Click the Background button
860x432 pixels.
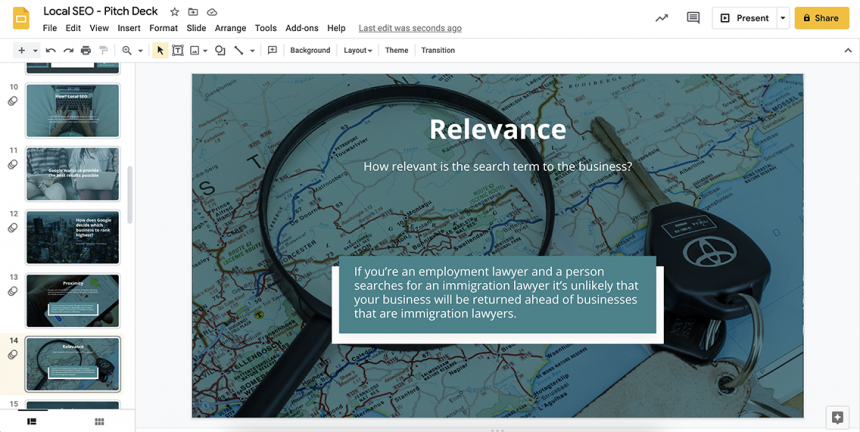tap(310, 50)
